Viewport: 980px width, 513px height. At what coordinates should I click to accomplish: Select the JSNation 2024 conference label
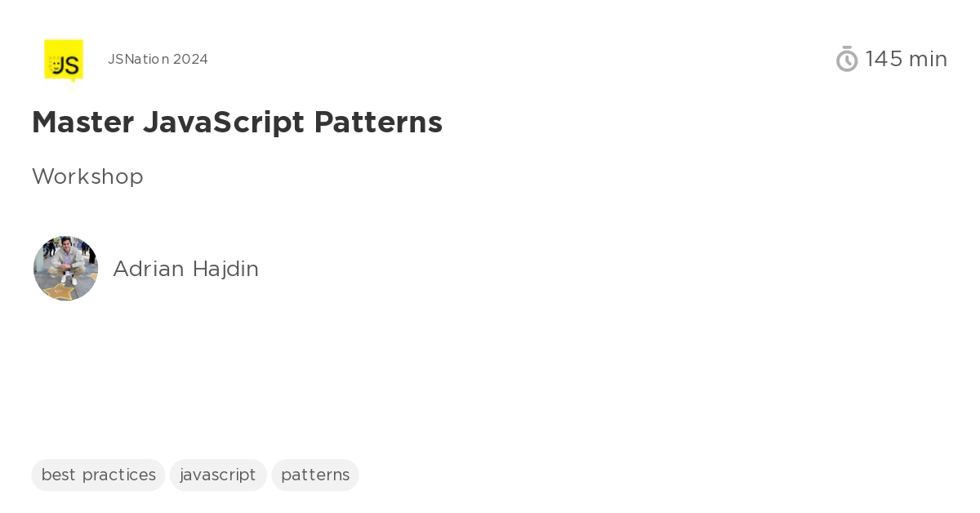pyautogui.click(x=158, y=60)
